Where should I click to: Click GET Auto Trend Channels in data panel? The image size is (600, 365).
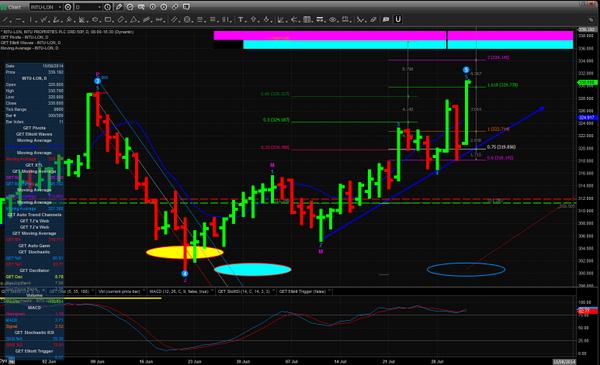point(34,215)
